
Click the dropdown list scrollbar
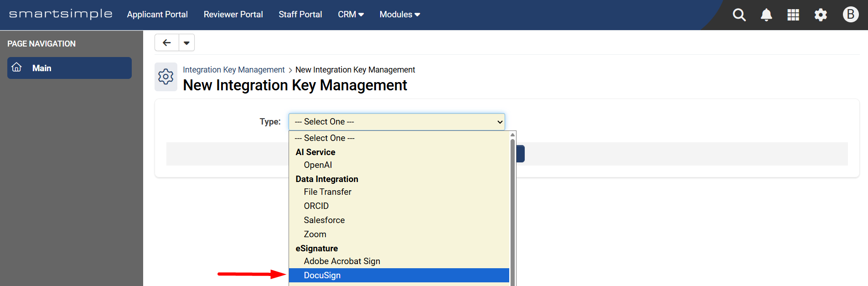[x=512, y=212]
